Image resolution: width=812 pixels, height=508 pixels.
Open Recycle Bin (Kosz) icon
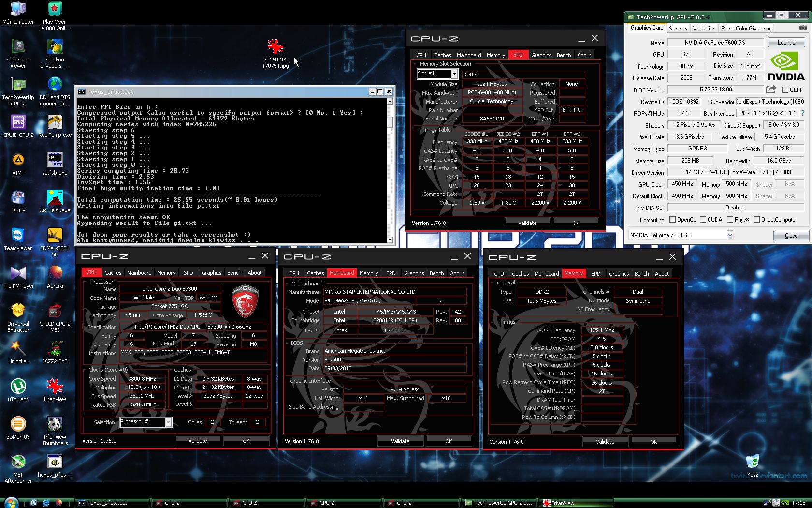753,465
